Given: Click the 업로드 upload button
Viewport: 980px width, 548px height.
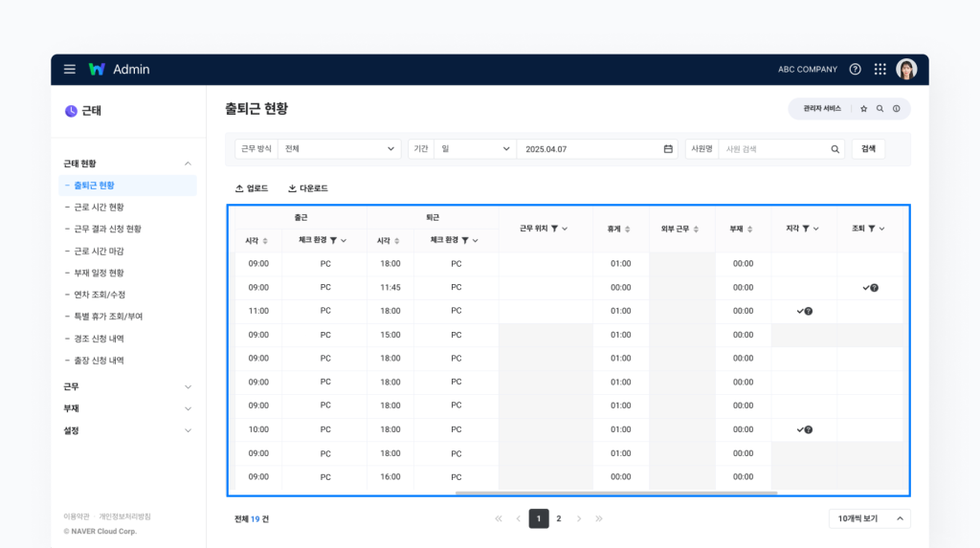Looking at the screenshot, I should pos(252,188).
